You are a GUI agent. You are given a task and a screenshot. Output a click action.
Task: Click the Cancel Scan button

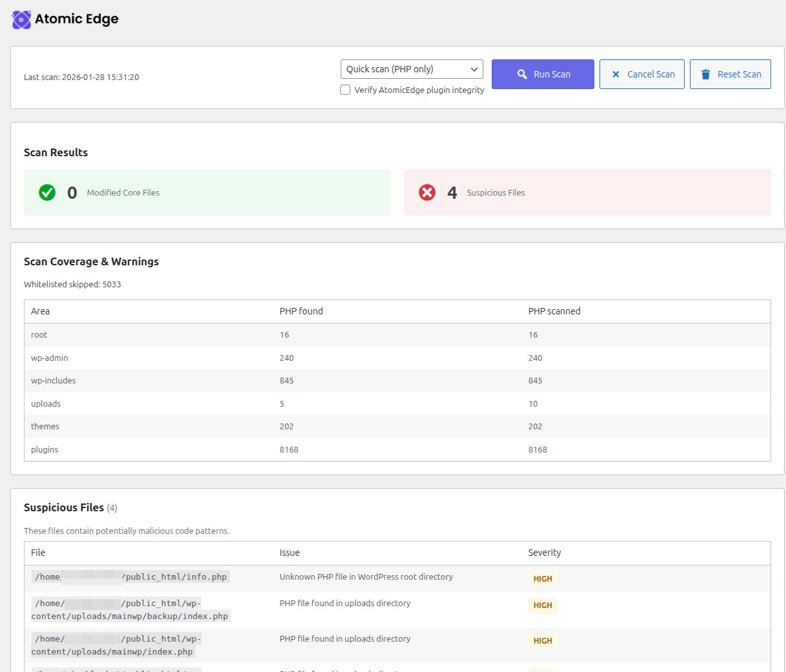click(x=641, y=74)
